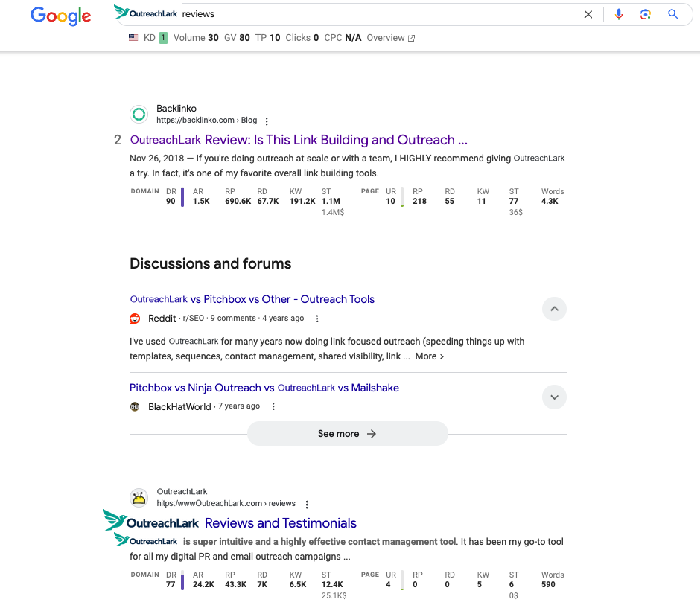Open three-dot menu on BlackHatWorld row
The width and height of the screenshot is (700, 611).
tap(273, 406)
